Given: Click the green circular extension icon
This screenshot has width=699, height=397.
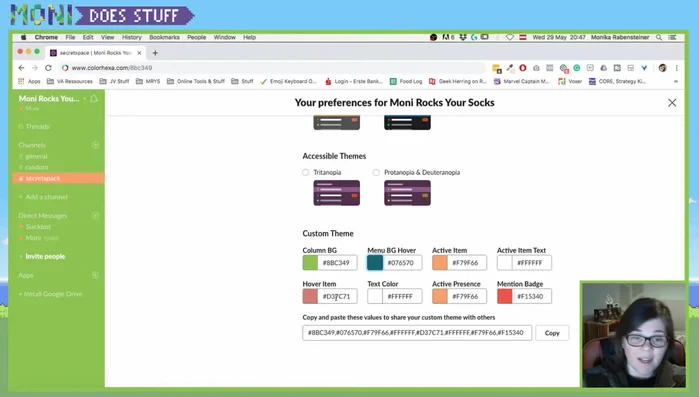Looking at the screenshot, I should pyautogui.click(x=577, y=68).
